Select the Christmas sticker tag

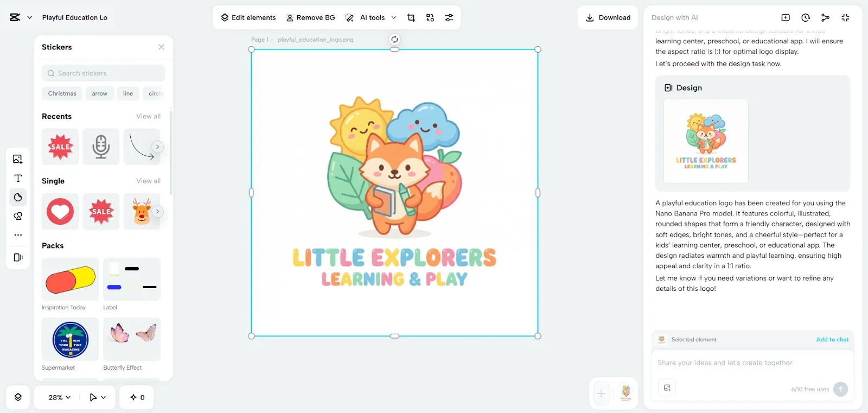62,93
